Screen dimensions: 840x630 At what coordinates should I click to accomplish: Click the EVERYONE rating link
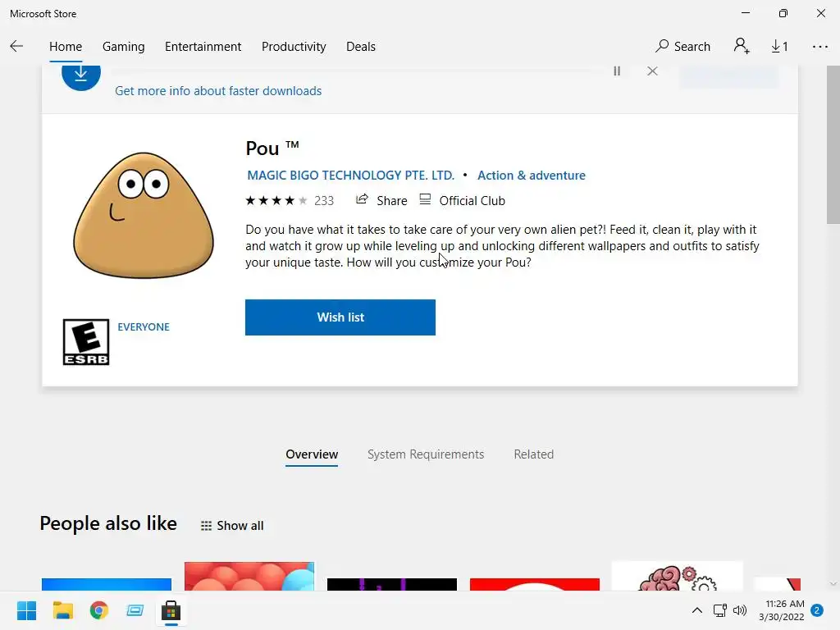click(144, 326)
